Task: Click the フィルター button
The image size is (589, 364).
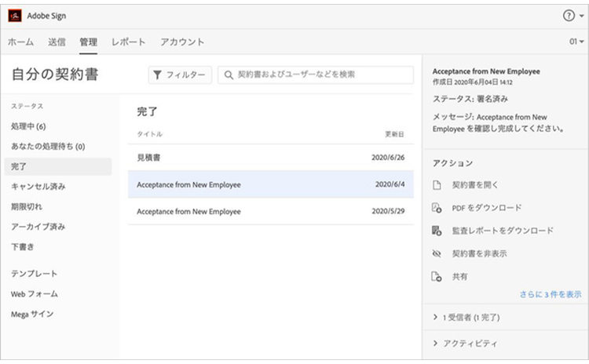Action: click(x=180, y=75)
